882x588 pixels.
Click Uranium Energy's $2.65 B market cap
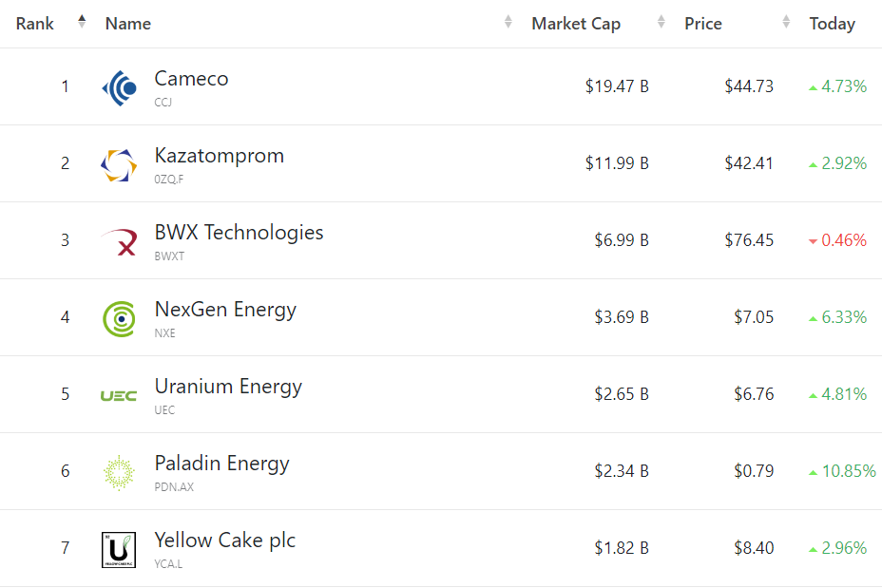pos(622,394)
